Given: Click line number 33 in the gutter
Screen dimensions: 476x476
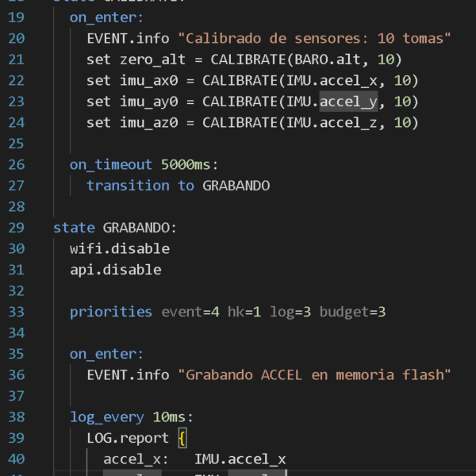Looking at the screenshot, I should pos(16,312).
